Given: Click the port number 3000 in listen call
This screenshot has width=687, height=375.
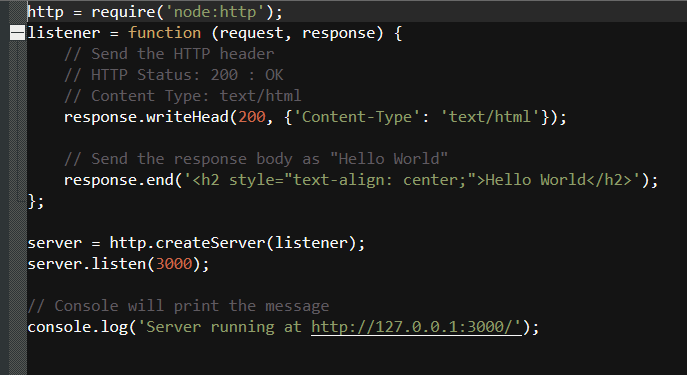Looking at the screenshot, I should pos(174,264).
